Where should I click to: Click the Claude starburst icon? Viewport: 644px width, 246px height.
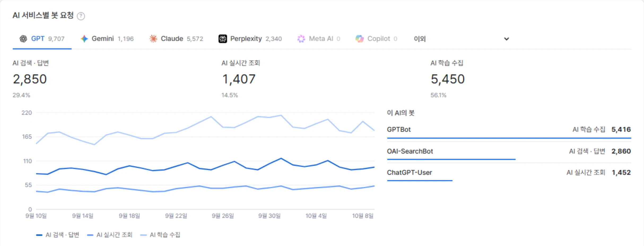pos(153,39)
